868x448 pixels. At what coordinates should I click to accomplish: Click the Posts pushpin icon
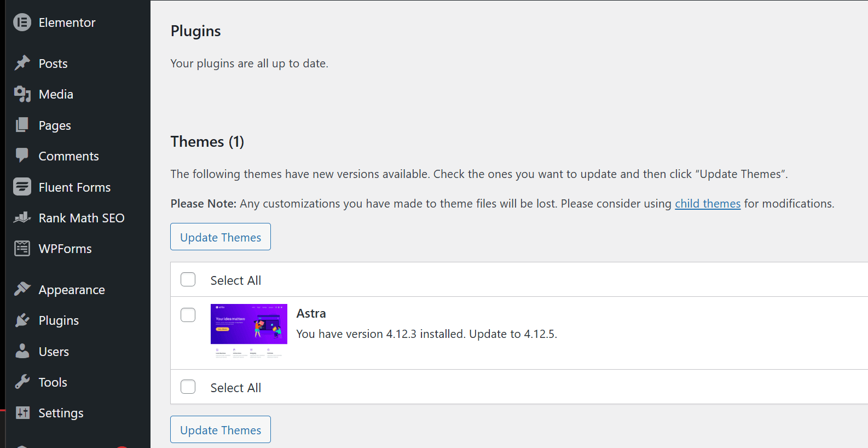(x=22, y=63)
